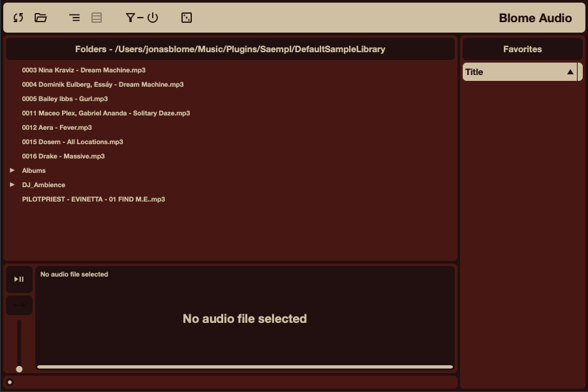Collapse the disclosure triangle next to Albums
The height and width of the screenshot is (392, 588).
click(x=12, y=170)
